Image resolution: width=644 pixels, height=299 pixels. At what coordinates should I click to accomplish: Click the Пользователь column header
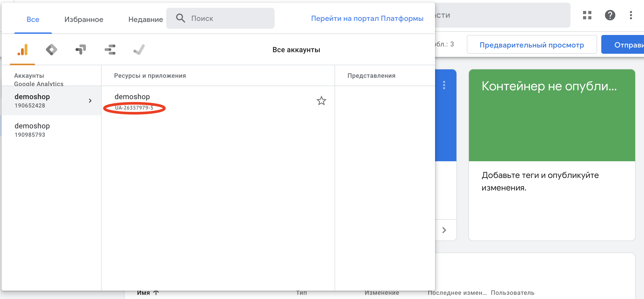click(512, 293)
